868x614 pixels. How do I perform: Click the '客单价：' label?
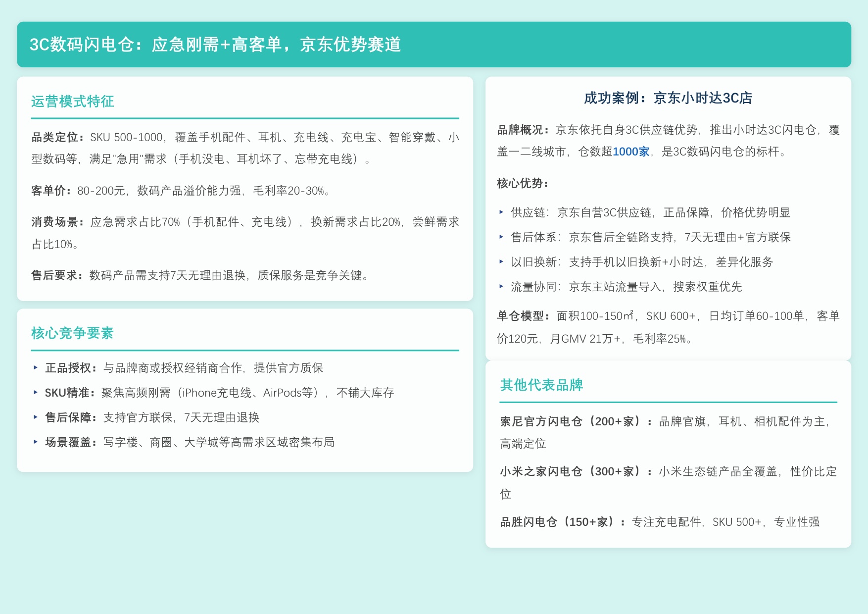52,191
